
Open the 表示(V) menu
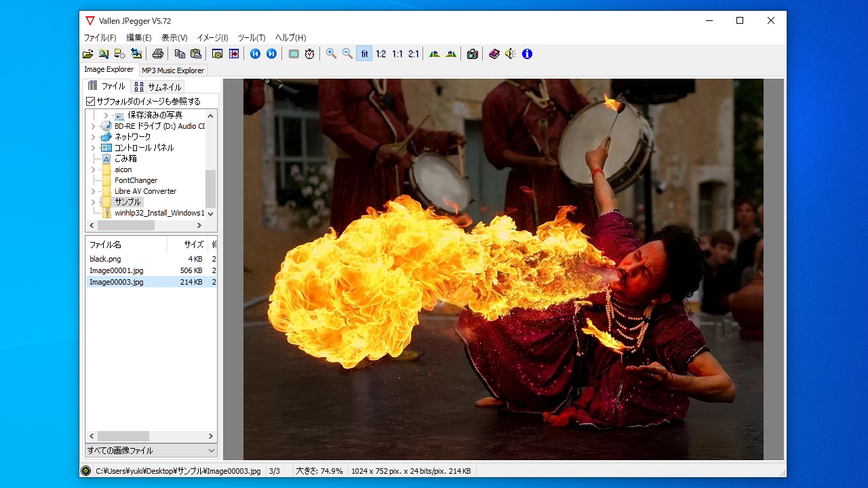point(174,38)
